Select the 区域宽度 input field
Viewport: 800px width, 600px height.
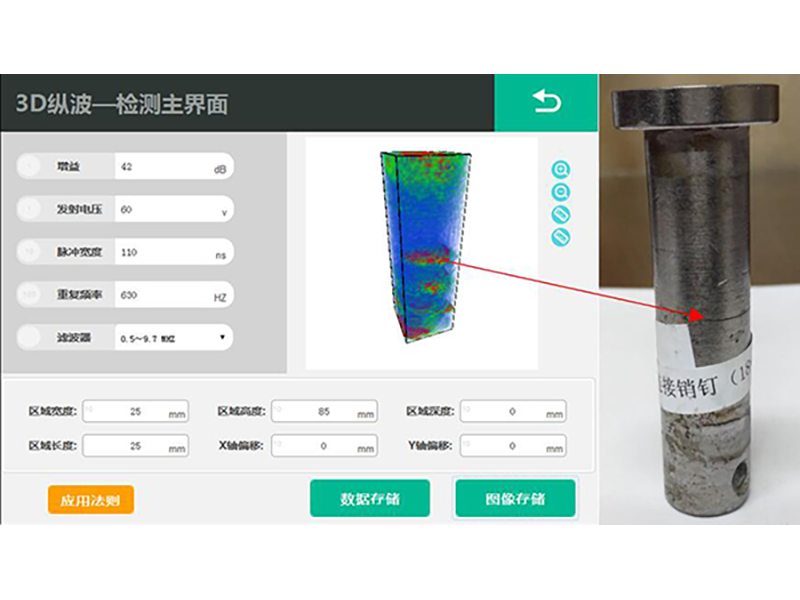[x=135, y=411]
